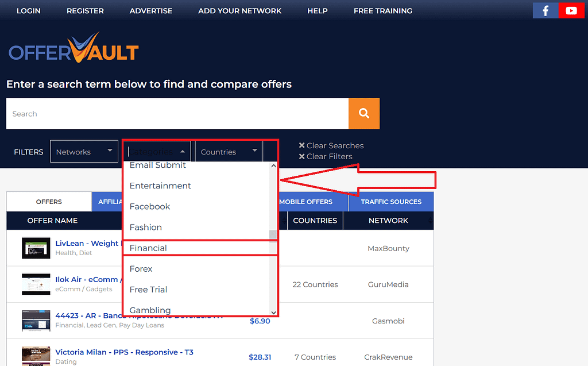Switch to the TRAFFIC SOURCES tab
The image size is (588, 366).
391,202
